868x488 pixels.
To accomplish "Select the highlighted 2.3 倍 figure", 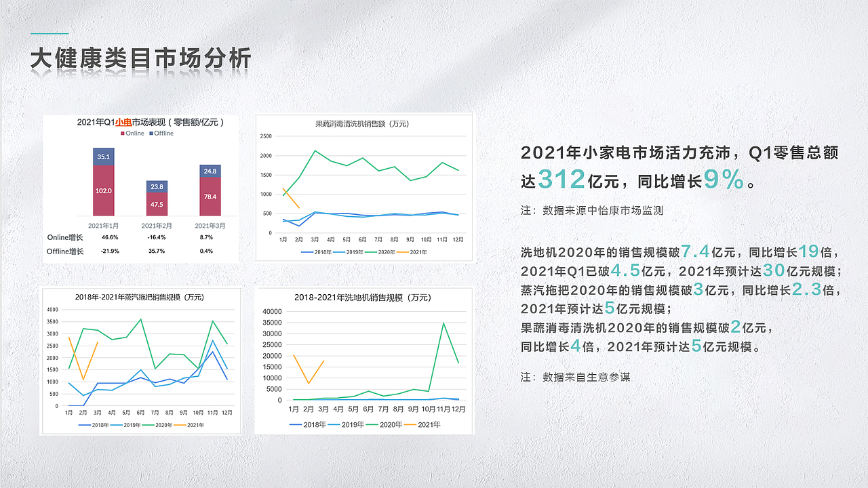I will [806, 290].
